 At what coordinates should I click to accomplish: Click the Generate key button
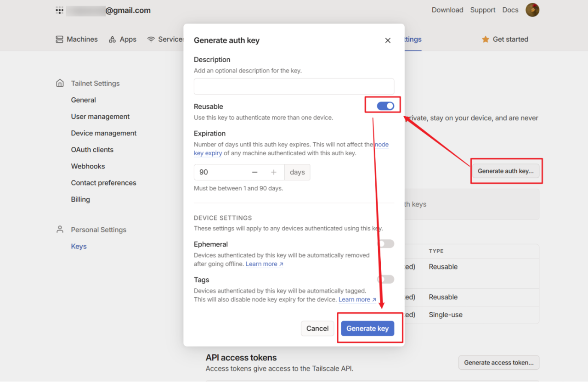(x=367, y=328)
